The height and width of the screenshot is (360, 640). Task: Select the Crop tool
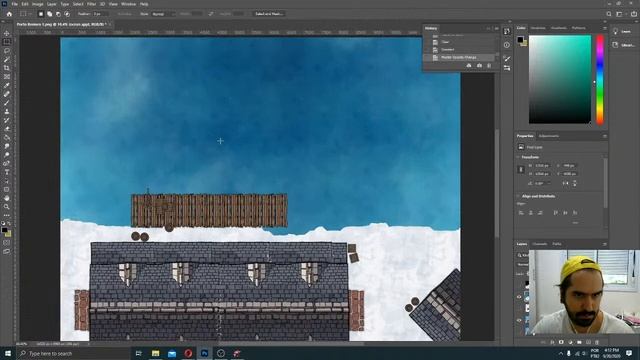7,68
